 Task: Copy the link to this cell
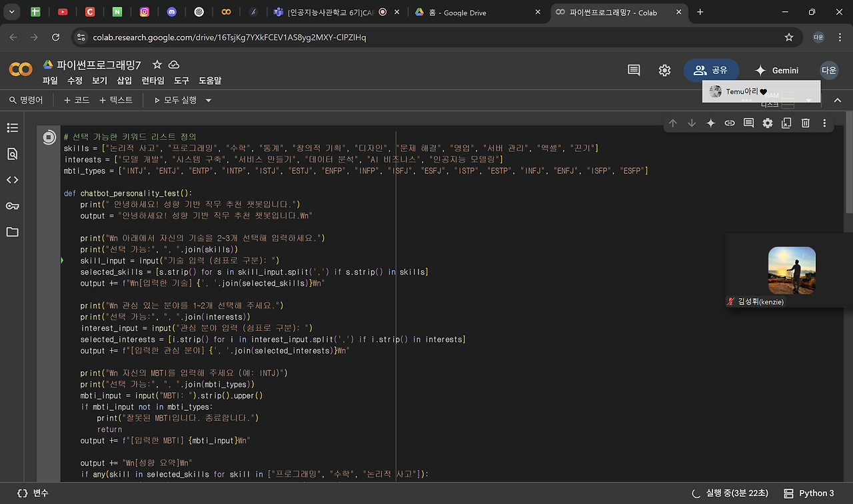click(x=729, y=123)
